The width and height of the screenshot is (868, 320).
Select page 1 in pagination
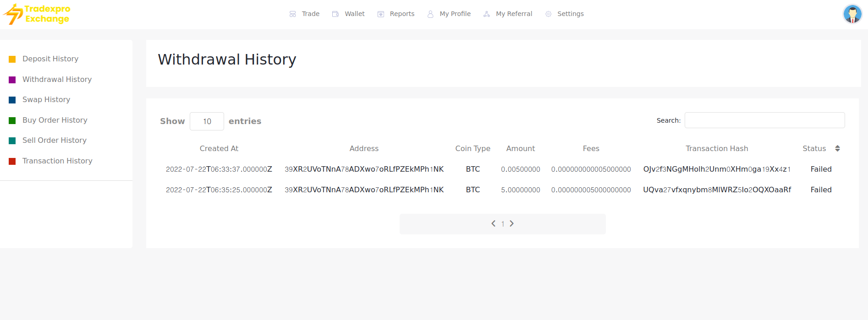503,224
